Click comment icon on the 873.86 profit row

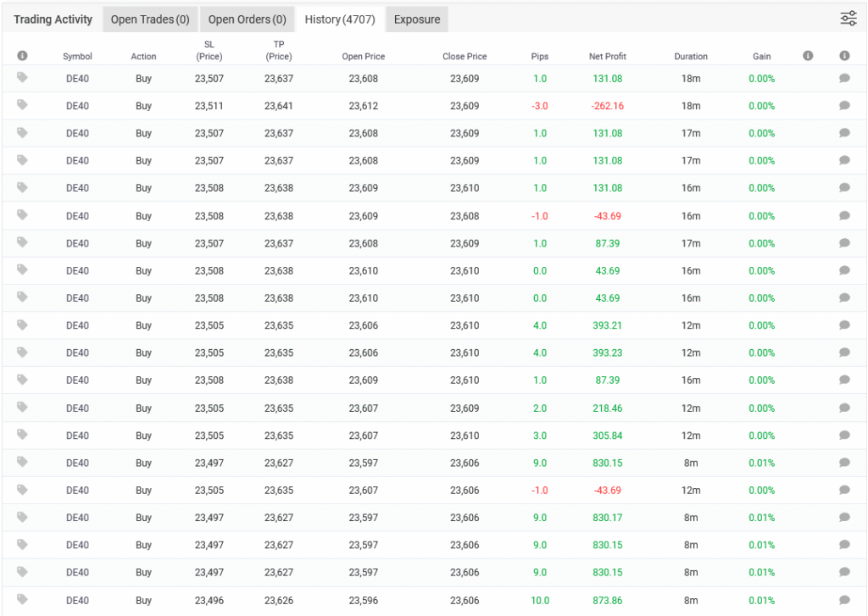pyautogui.click(x=844, y=601)
